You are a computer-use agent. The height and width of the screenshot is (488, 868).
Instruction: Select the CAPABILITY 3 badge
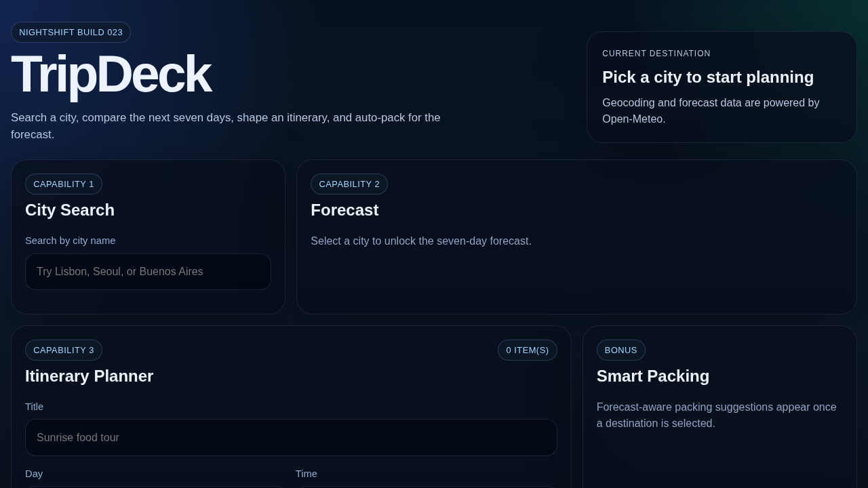(64, 350)
